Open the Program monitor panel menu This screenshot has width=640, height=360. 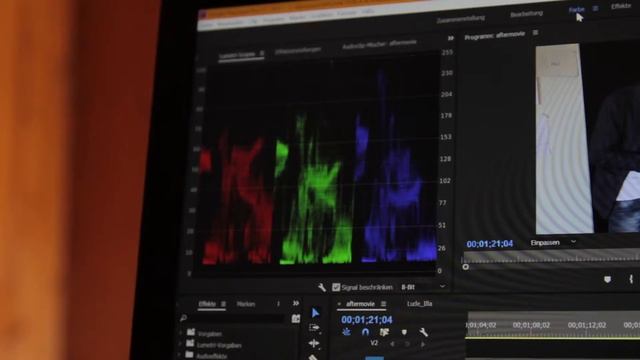pos(535,32)
